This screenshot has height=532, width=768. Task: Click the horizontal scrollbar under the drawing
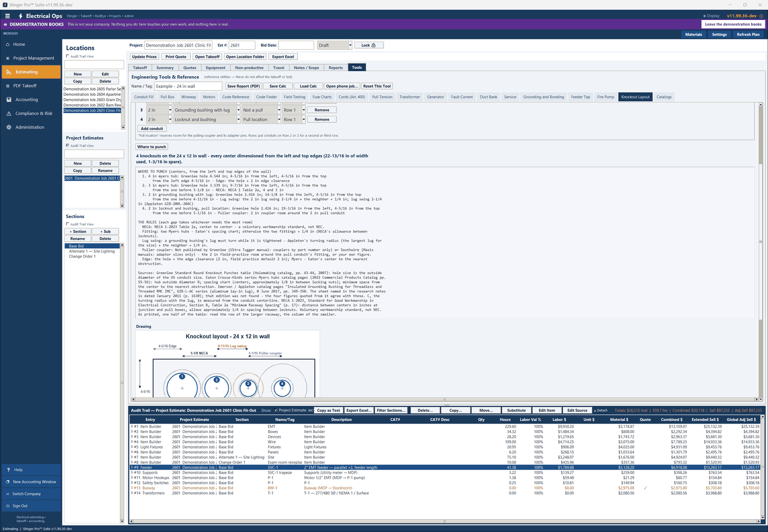444,399
